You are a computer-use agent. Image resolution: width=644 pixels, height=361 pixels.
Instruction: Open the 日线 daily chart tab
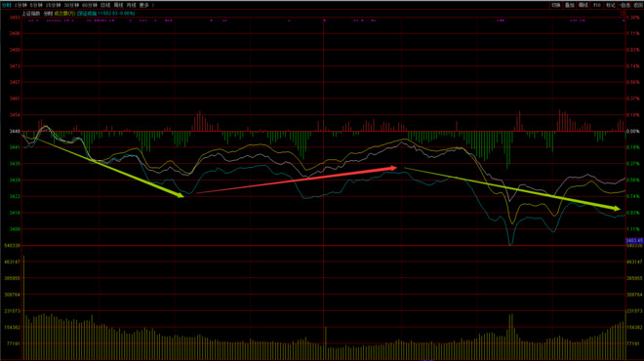click(x=105, y=5)
